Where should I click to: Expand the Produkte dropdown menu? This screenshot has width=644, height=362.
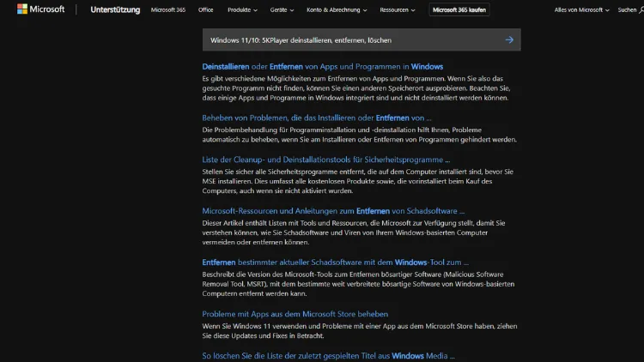click(x=242, y=9)
